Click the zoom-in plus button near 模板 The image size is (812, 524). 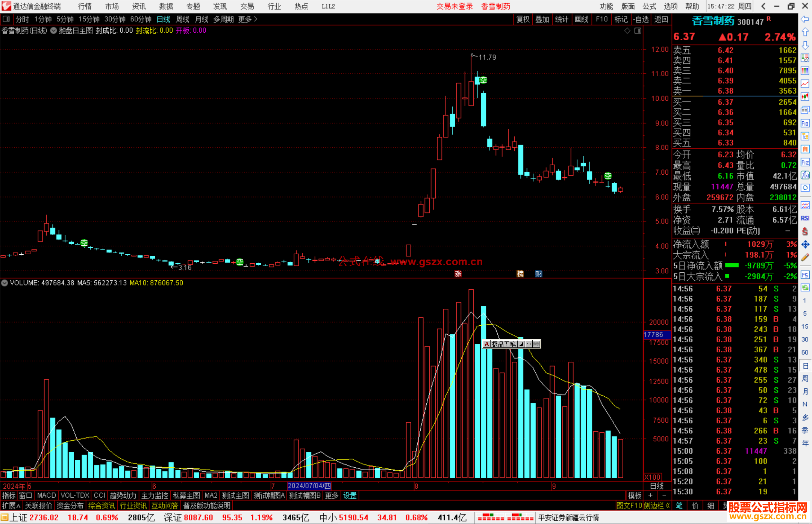(x=651, y=495)
